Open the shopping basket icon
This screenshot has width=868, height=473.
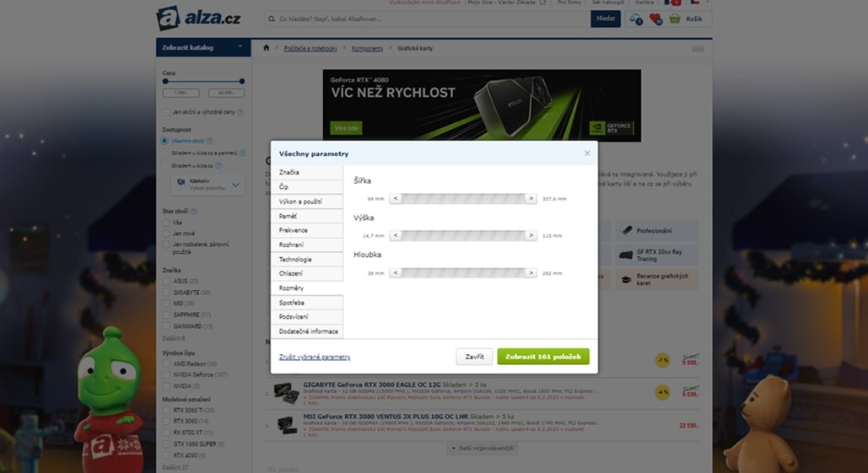(x=675, y=19)
